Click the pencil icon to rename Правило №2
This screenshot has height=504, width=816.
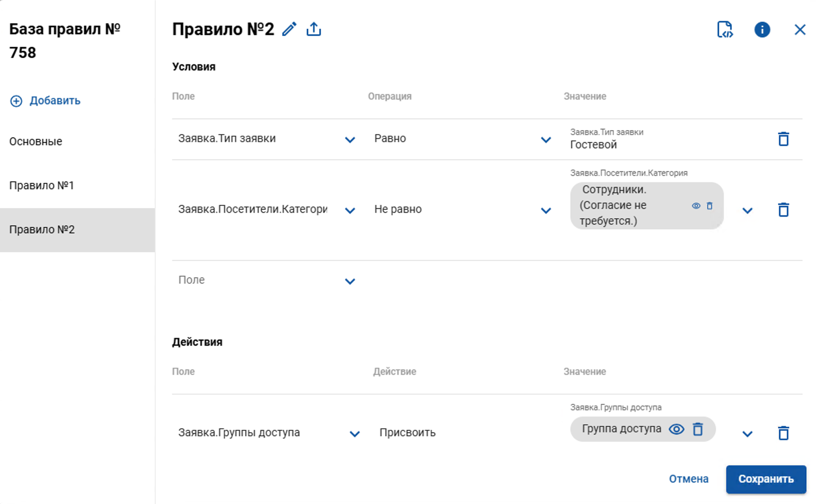coord(289,29)
